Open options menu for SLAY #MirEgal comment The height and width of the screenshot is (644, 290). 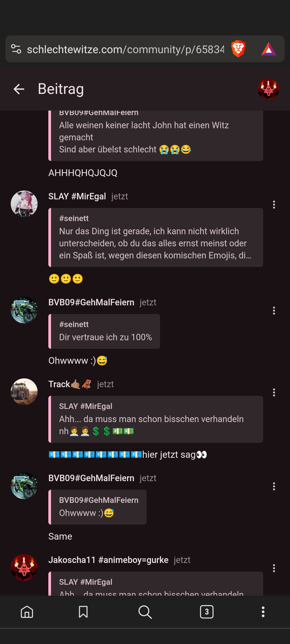(x=274, y=204)
